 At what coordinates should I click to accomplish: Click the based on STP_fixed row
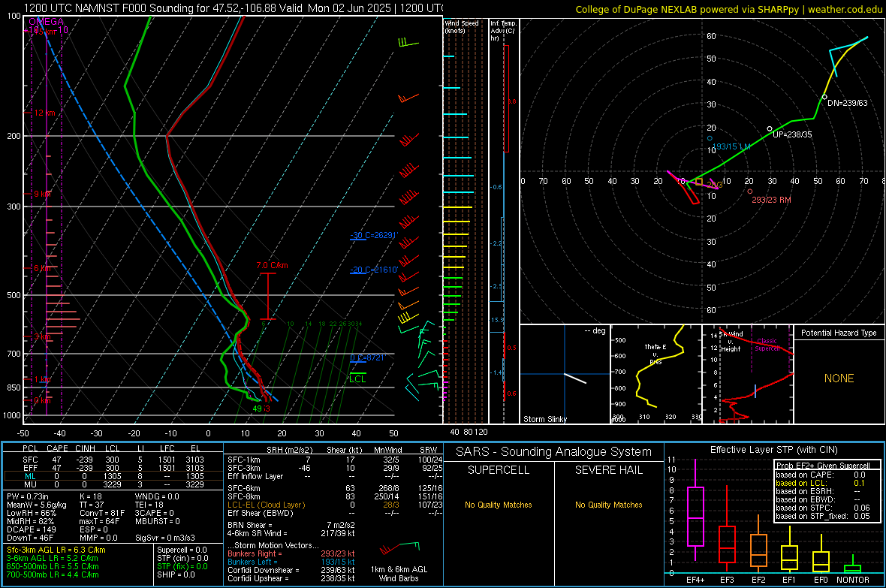823,516
